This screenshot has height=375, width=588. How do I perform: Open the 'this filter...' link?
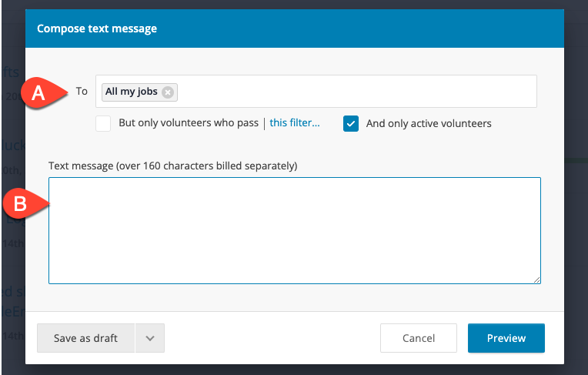point(295,122)
